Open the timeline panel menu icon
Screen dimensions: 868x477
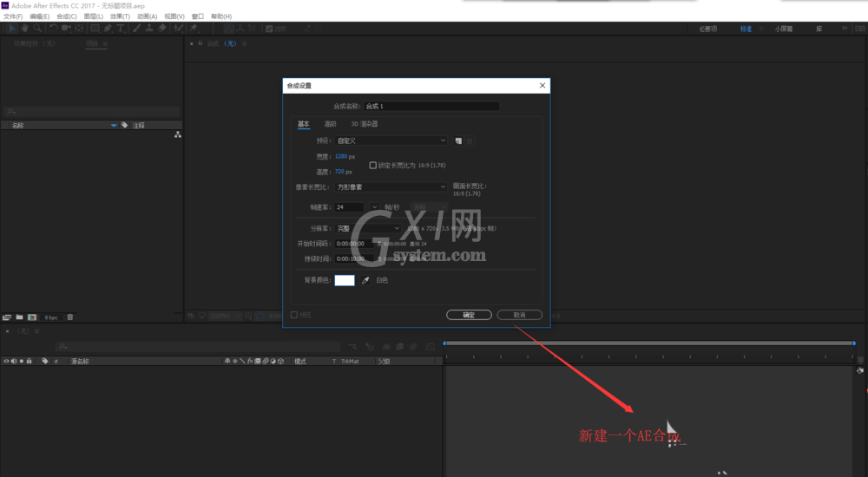click(x=37, y=331)
